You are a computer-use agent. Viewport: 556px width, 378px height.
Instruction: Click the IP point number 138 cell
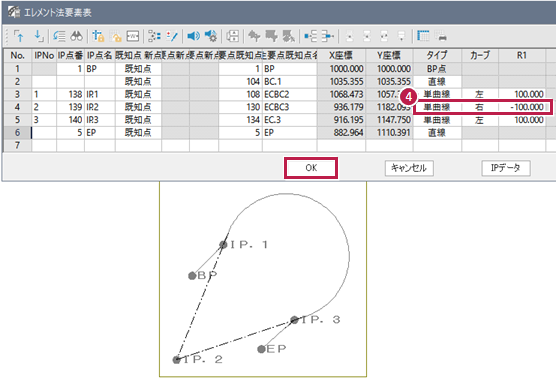(x=70, y=94)
